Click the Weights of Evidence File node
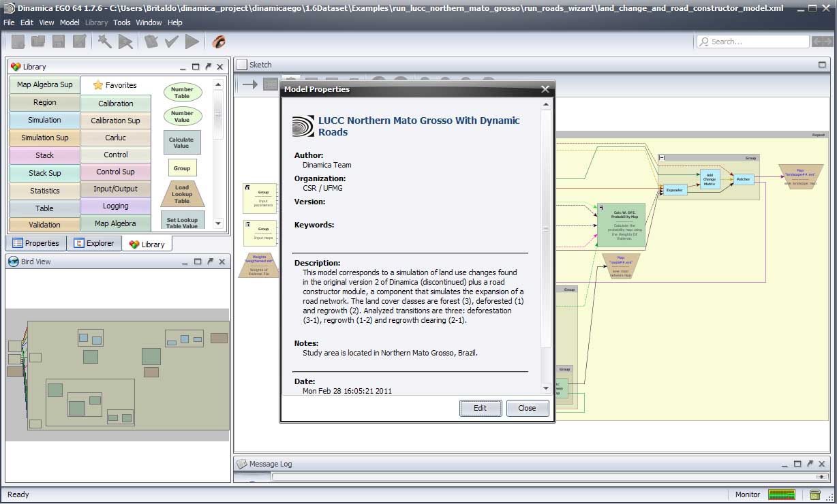Image resolution: width=837 pixels, height=504 pixels. click(x=259, y=265)
